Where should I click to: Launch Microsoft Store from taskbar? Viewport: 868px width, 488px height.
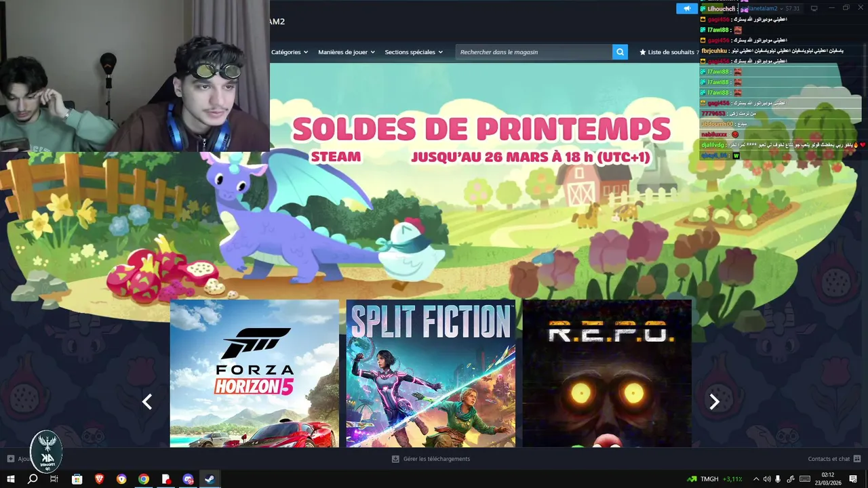click(x=77, y=479)
